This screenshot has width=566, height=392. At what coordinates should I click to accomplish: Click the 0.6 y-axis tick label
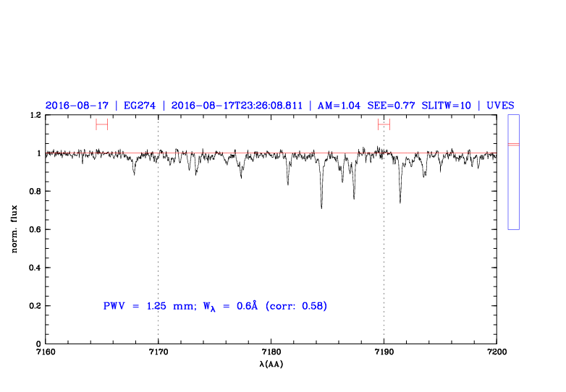(34, 230)
